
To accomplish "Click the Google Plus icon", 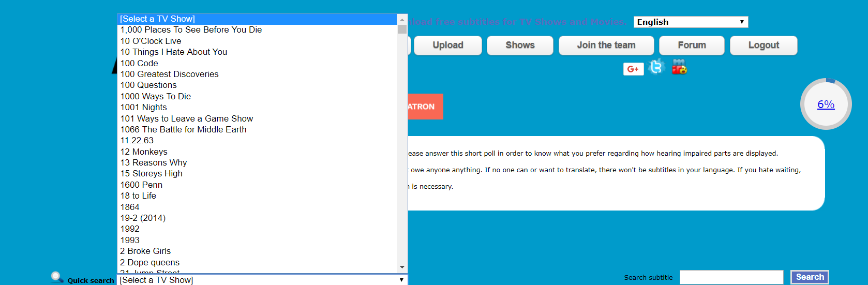I will 633,69.
